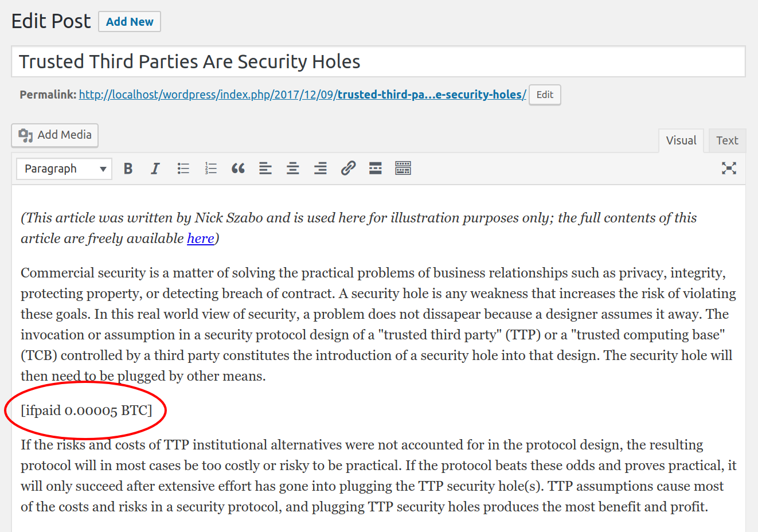Insert a bulleted list
Image resolution: width=758 pixels, height=532 pixels.
pyautogui.click(x=183, y=169)
